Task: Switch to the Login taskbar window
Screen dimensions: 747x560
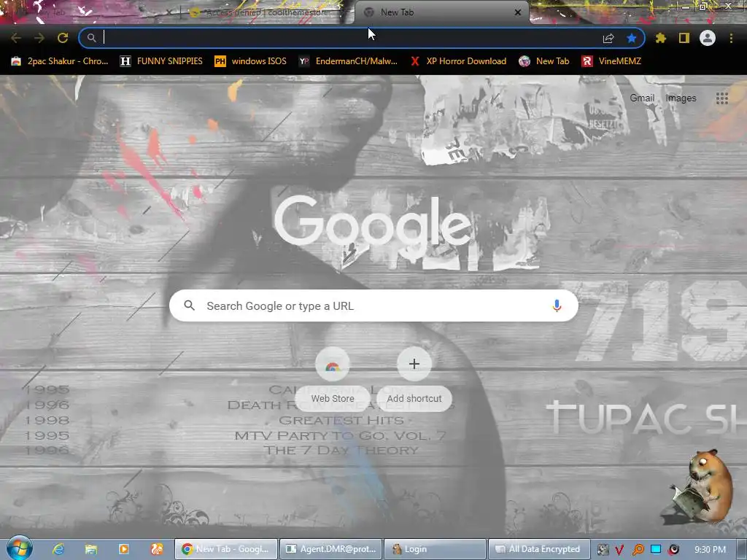Action: 435,549
